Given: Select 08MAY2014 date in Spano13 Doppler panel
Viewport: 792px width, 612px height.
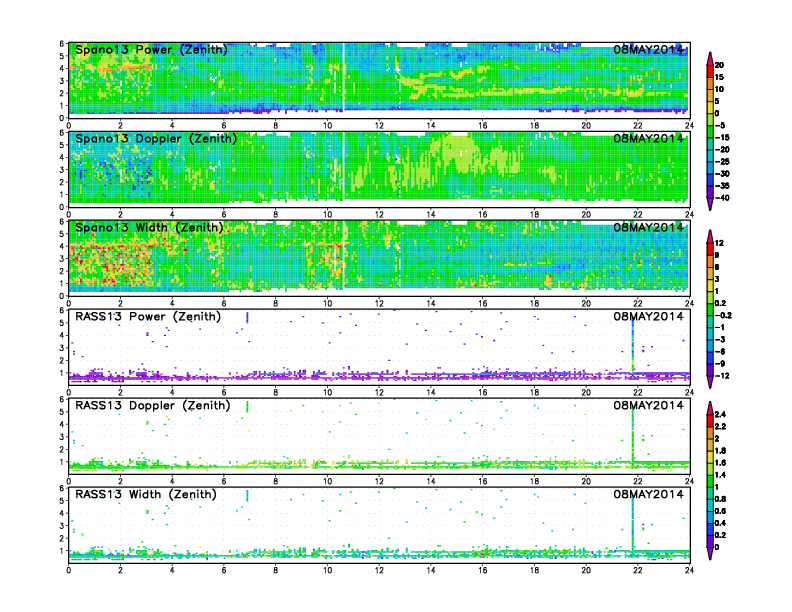Looking at the screenshot, I should (x=648, y=138).
